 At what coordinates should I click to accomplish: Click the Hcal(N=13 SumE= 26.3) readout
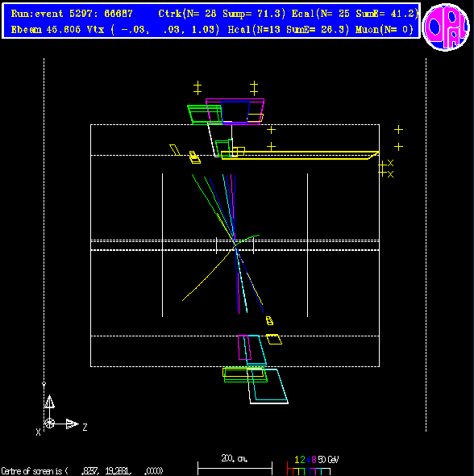pyautogui.click(x=288, y=30)
